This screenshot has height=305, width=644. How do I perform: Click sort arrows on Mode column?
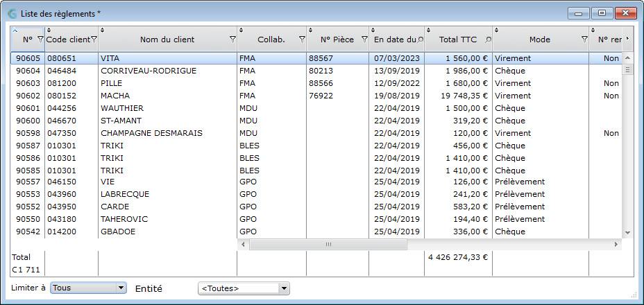click(496, 30)
